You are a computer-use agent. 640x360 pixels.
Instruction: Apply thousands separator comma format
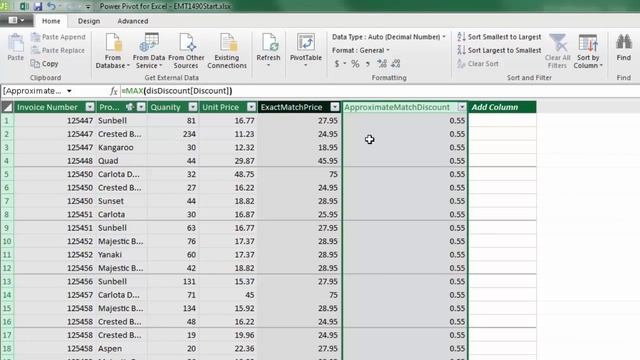tap(368, 64)
